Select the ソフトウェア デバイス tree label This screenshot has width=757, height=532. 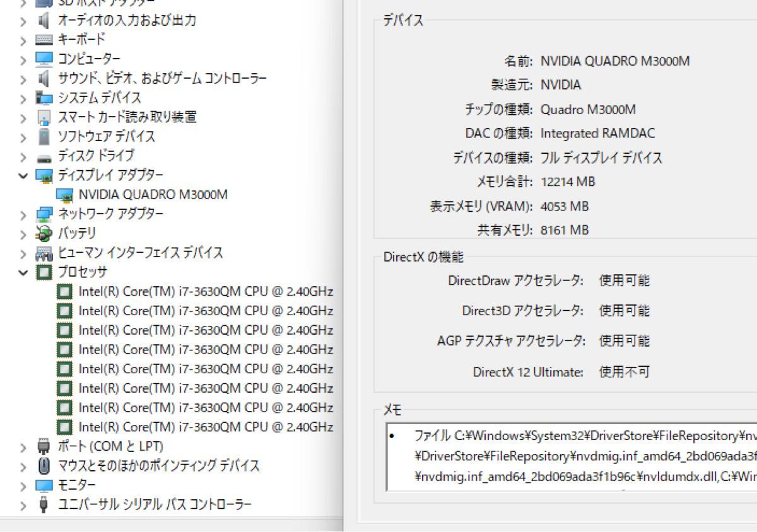click(107, 137)
